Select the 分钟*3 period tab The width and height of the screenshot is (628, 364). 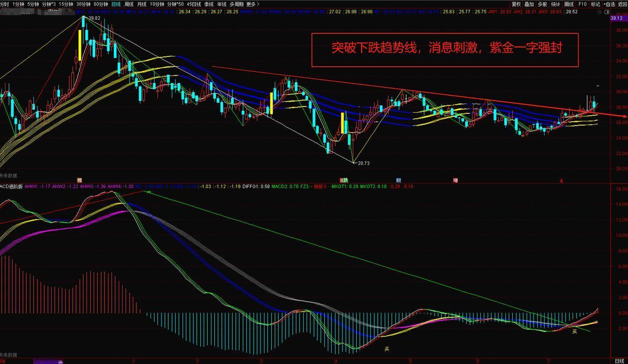point(49,4)
